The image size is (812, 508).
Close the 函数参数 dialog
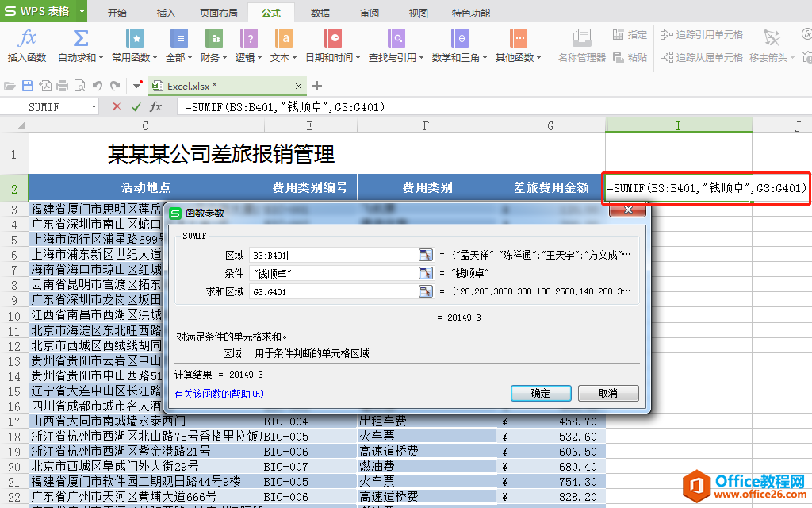(x=628, y=210)
